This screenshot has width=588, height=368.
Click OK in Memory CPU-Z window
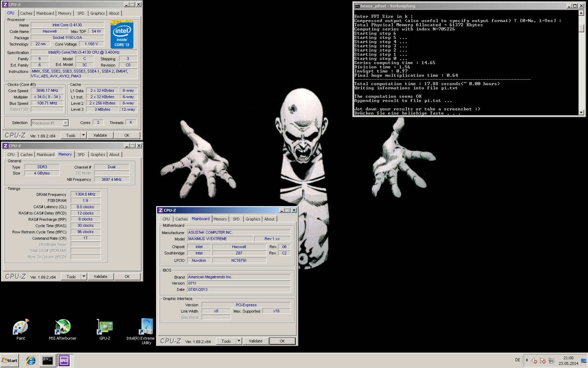click(x=127, y=277)
